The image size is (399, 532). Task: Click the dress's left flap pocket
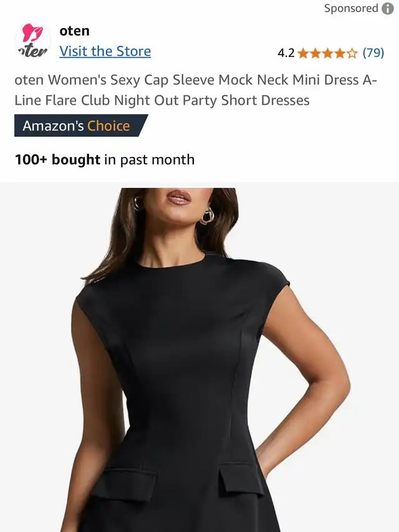pos(125,483)
